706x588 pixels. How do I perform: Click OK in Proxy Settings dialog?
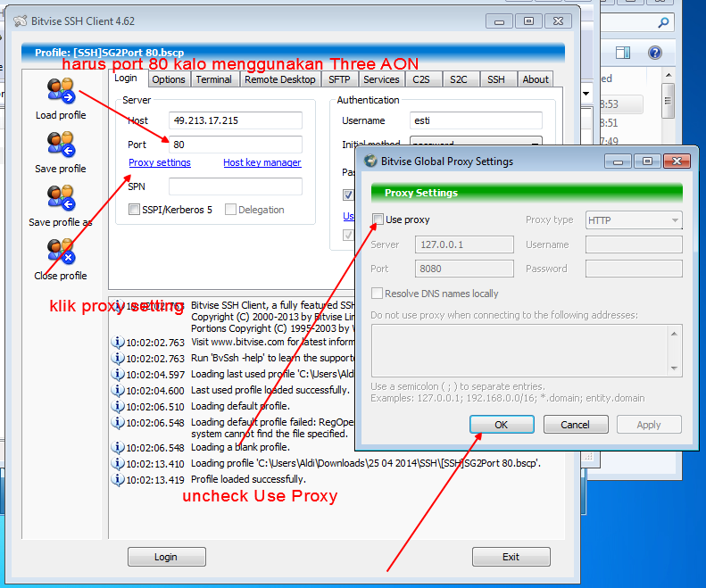point(502,425)
